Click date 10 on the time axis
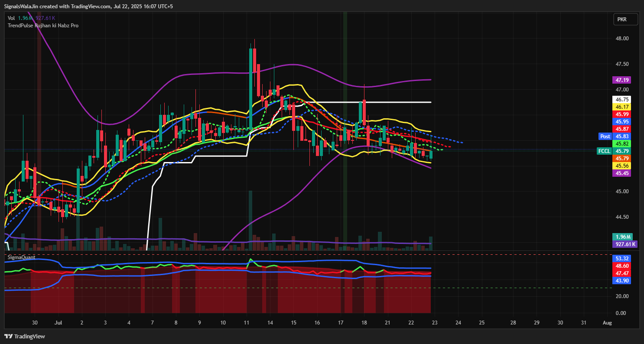644x344 pixels. pos(223,323)
